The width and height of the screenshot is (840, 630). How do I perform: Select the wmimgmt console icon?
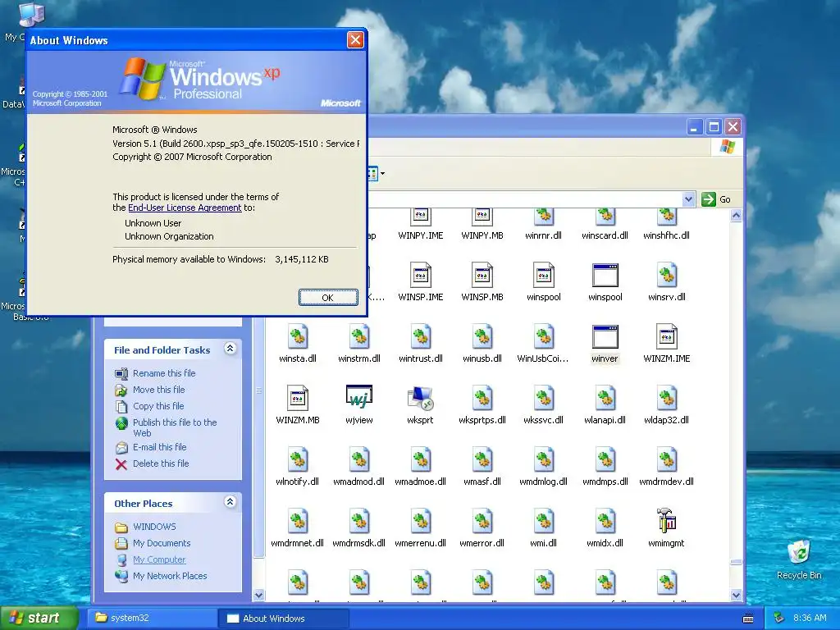tap(666, 521)
